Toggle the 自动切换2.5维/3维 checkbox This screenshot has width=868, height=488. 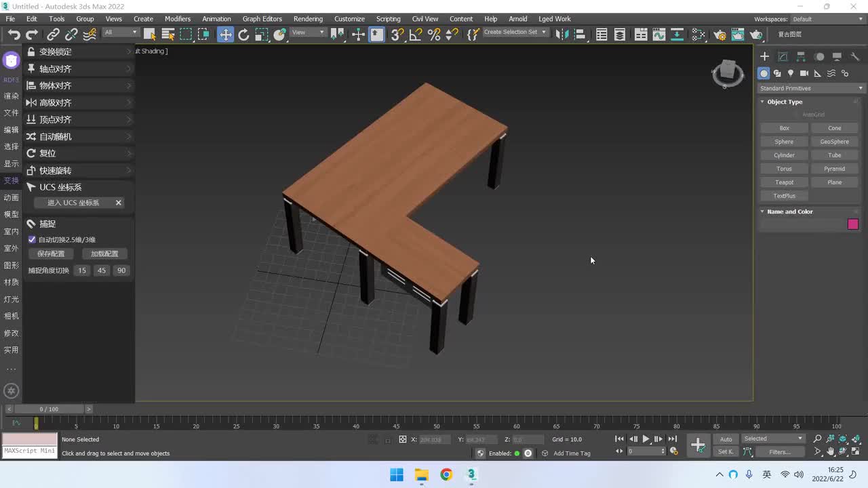(x=32, y=239)
